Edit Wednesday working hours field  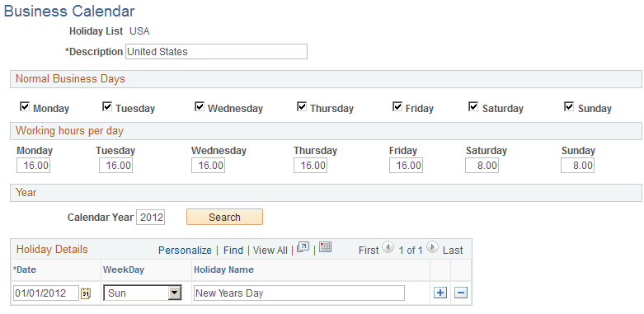pos(209,166)
